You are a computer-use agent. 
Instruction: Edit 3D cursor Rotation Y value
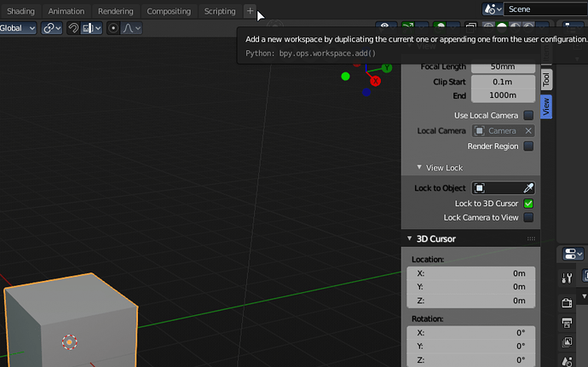(471, 347)
